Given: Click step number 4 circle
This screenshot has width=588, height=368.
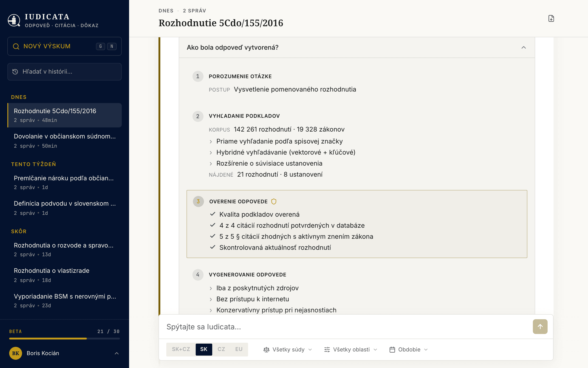Looking at the screenshot, I should (x=198, y=275).
